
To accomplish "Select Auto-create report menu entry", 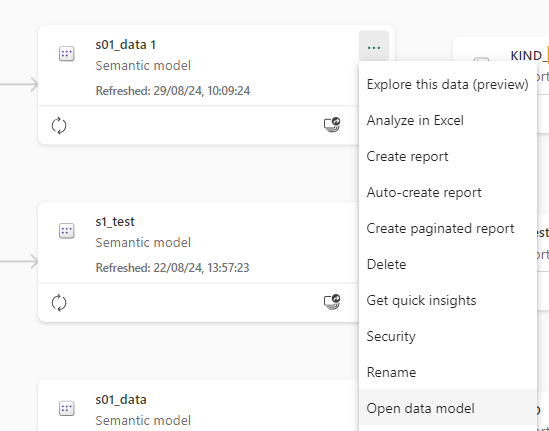I will click(x=448, y=193).
